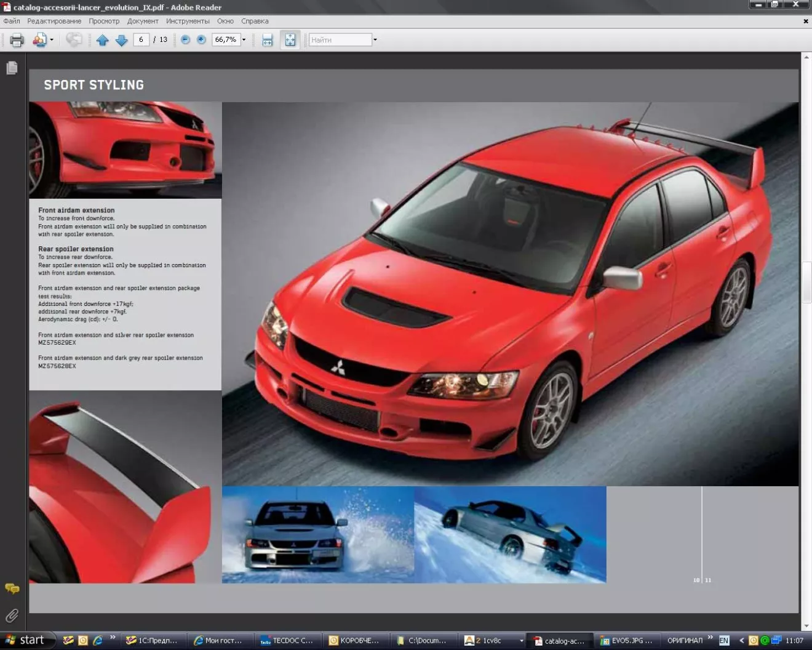Expand the collaboration tool dropdown arrow

click(x=52, y=40)
